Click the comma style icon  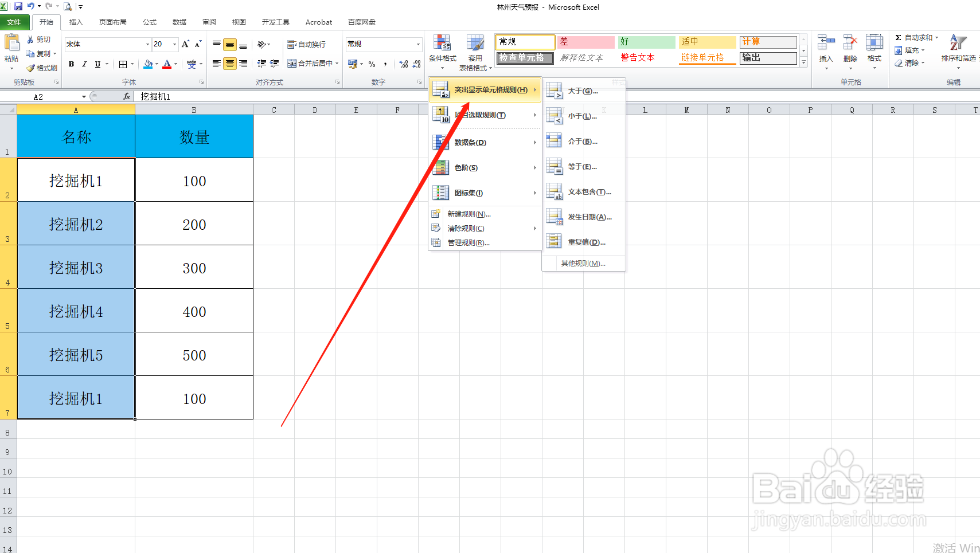385,64
